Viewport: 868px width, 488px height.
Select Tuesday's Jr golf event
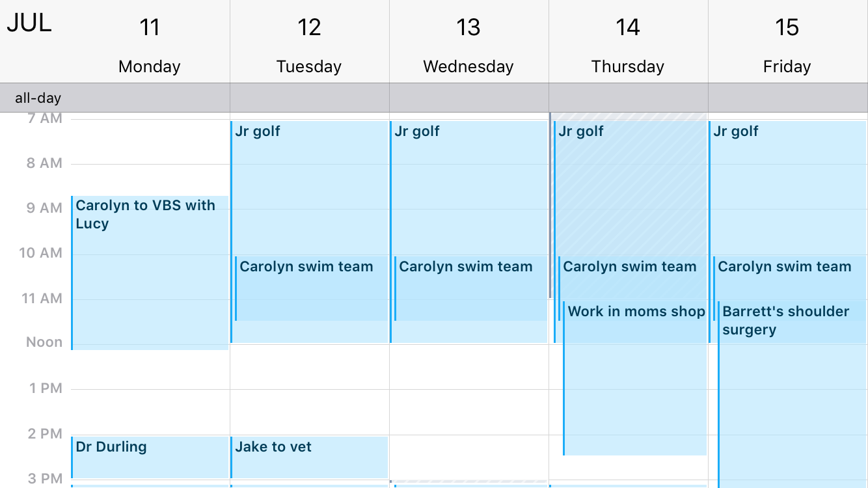309,189
